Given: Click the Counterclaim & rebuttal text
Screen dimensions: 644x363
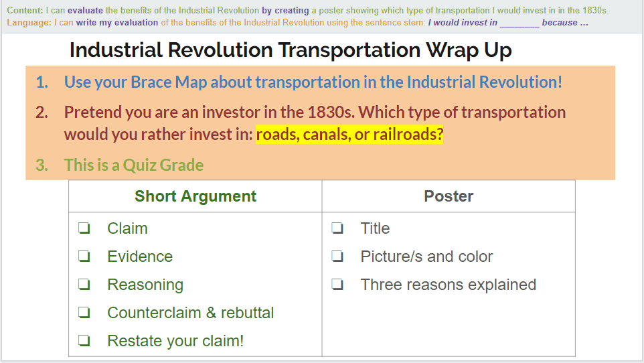Looking at the screenshot, I should 191,313.
